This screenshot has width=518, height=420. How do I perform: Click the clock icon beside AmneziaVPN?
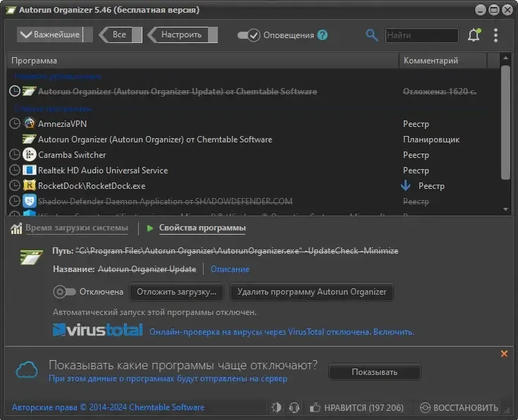tap(15, 123)
